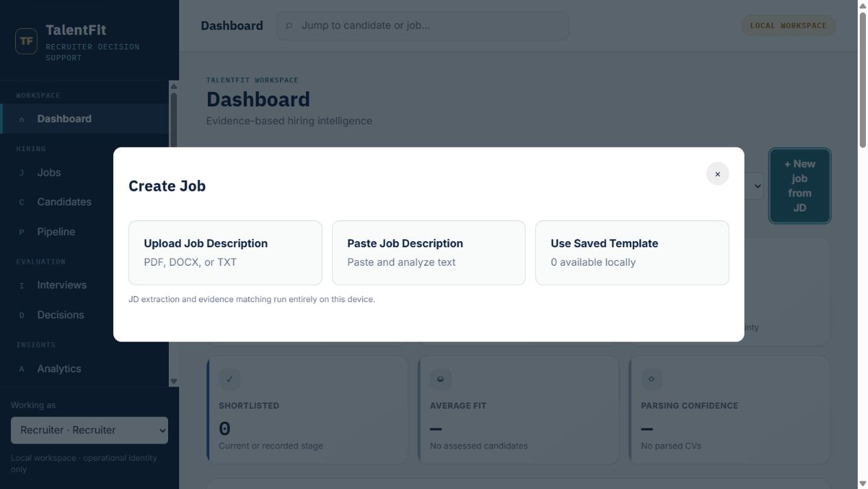Image resolution: width=868 pixels, height=489 pixels.
Task: Choose Upload Job Description option
Action: [225, 253]
